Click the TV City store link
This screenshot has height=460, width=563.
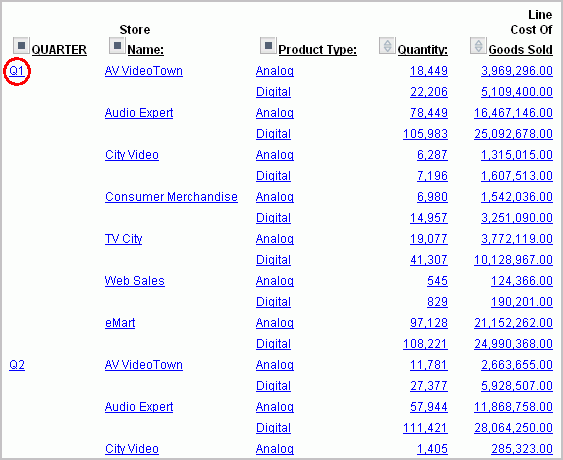click(x=124, y=239)
